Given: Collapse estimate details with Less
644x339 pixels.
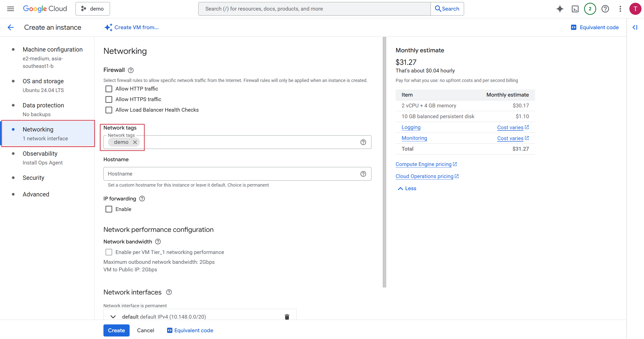Looking at the screenshot, I should [x=407, y=188].
